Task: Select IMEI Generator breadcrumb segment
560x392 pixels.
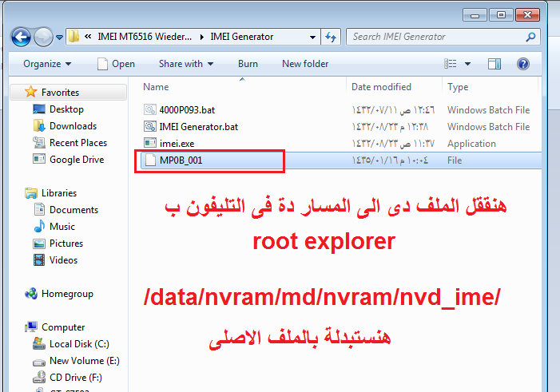Action: click(x=242, y=37)
